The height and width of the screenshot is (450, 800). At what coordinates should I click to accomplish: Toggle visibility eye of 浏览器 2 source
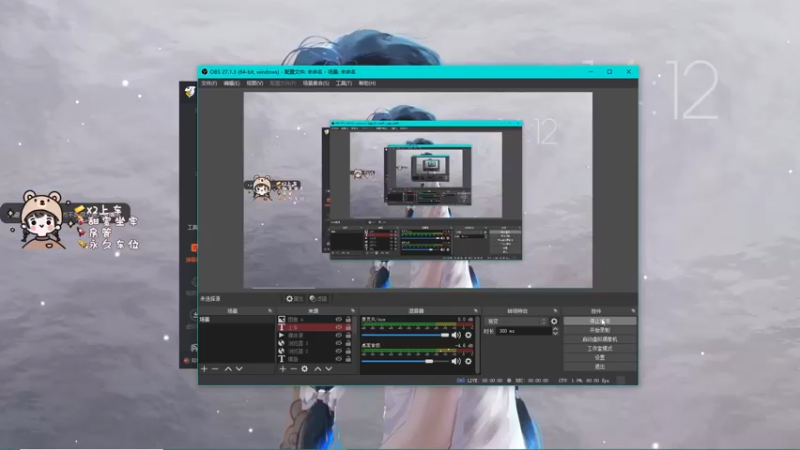pos(338,351)
